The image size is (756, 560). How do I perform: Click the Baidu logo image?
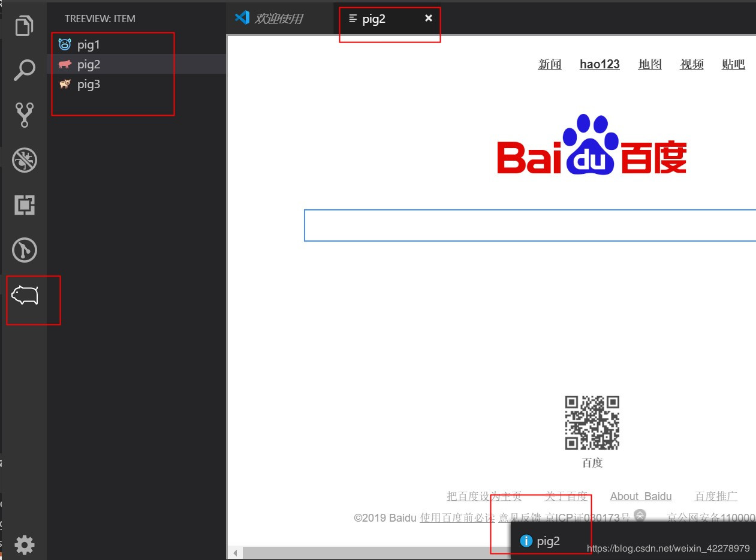coord(592,144)
